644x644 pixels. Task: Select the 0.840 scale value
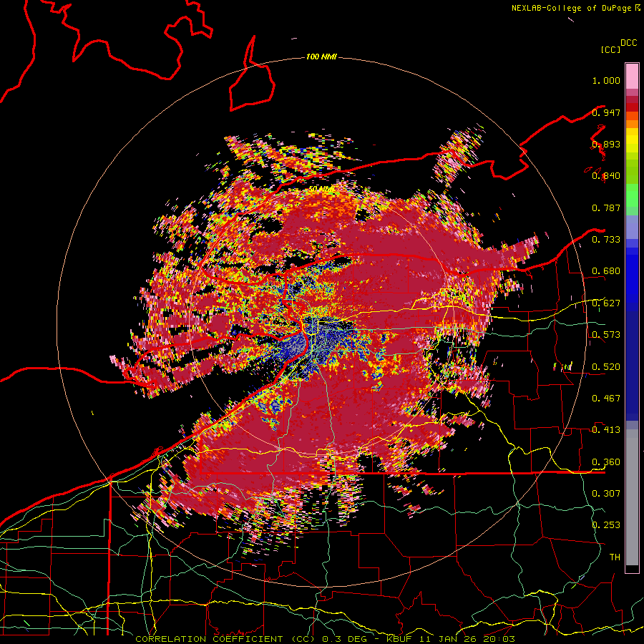(x=606, y=176)
